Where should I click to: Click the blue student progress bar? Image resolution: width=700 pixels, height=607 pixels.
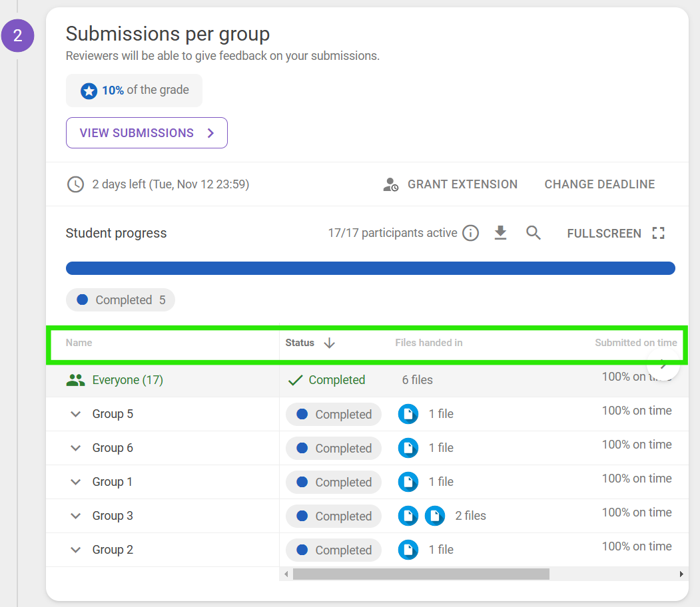pyautogui.click(x=370, y=268)
